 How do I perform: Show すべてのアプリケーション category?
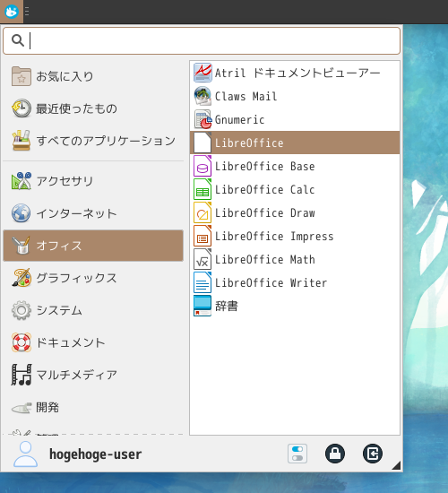(x=93, y=141)
